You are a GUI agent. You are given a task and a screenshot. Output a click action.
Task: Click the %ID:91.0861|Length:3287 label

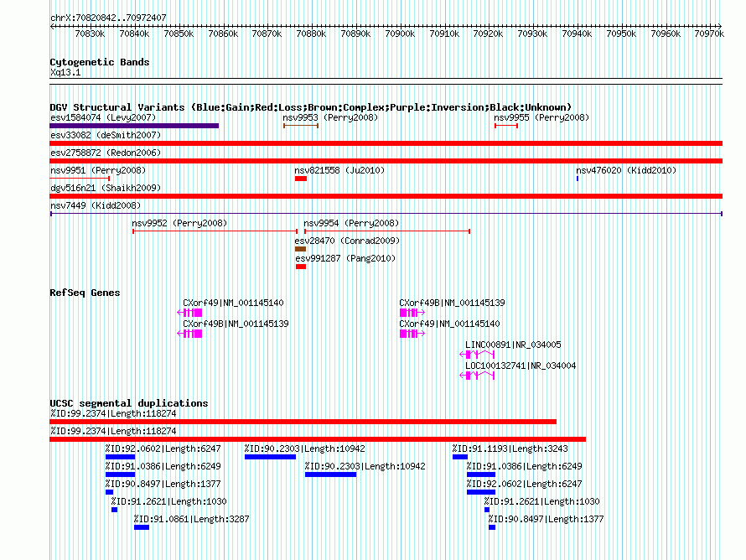tap(191, 519)
